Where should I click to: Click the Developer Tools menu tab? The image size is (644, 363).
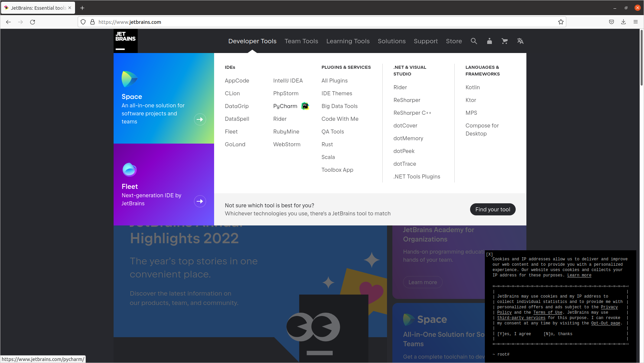click(x=253, y=41)
